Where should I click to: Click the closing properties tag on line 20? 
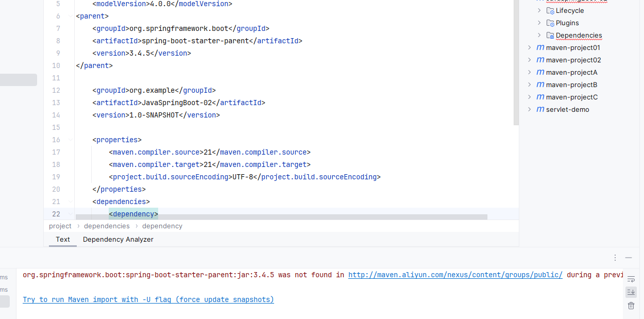pos(119,189)
